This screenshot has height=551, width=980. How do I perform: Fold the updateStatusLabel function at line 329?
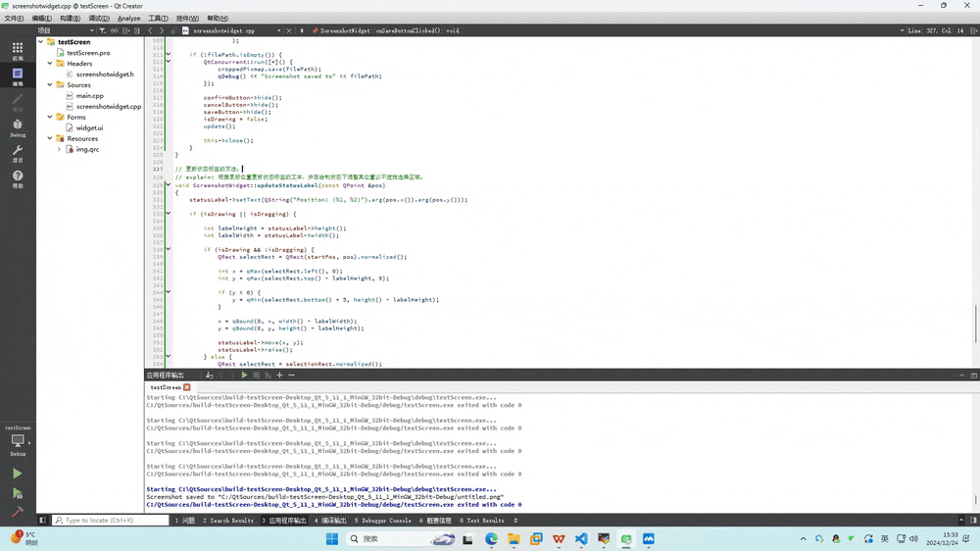(x=169, y=185)
